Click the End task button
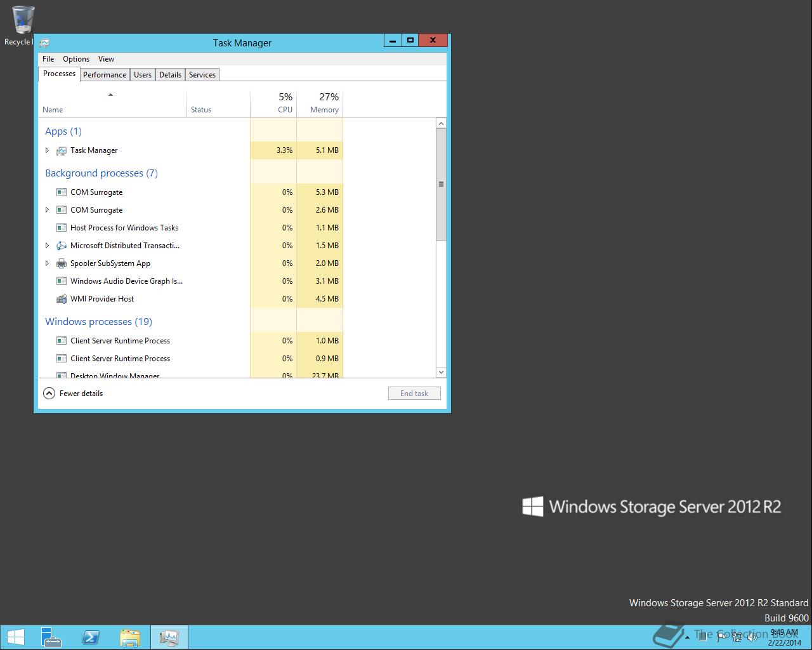The height and width of the screenshot is (650, 812). coord(414,394)
